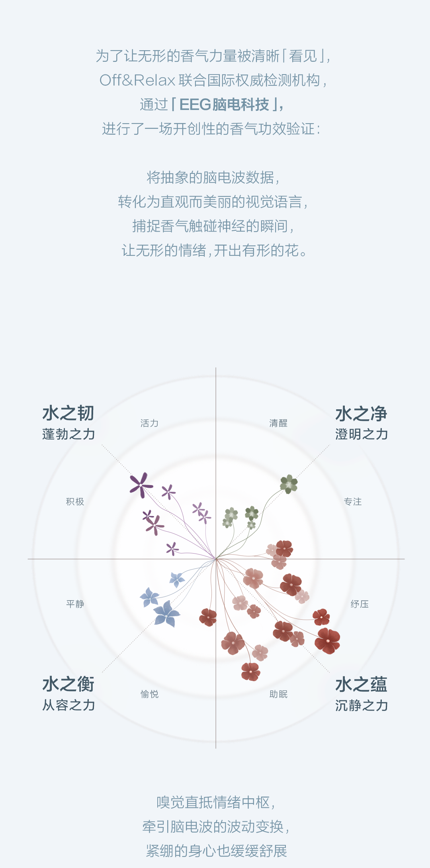Viewport: 430px width, 868px height.
Task: Click the dark red flower left of the vertical axis
Action: 208,617
